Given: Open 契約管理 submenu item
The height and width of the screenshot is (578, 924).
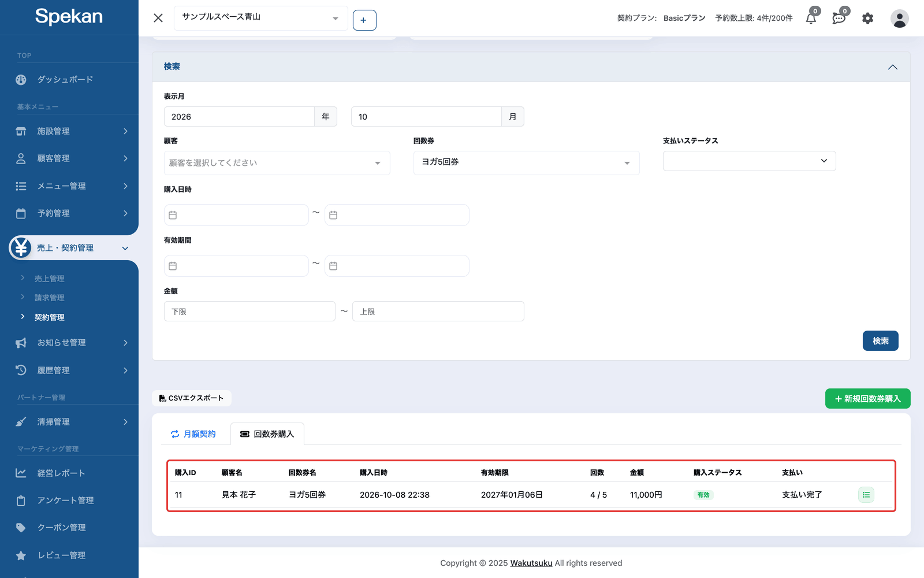Looking at the screenshot, I should 49,317.
